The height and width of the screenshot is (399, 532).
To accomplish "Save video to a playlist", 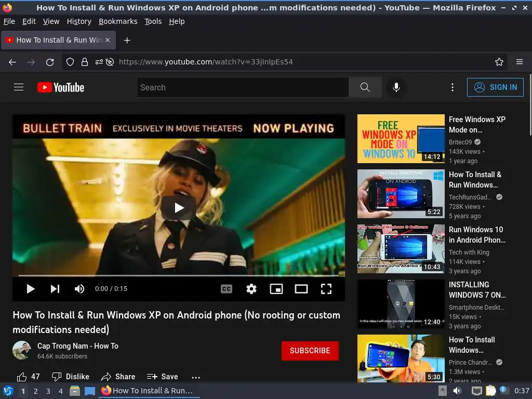I will click(162, 377).
